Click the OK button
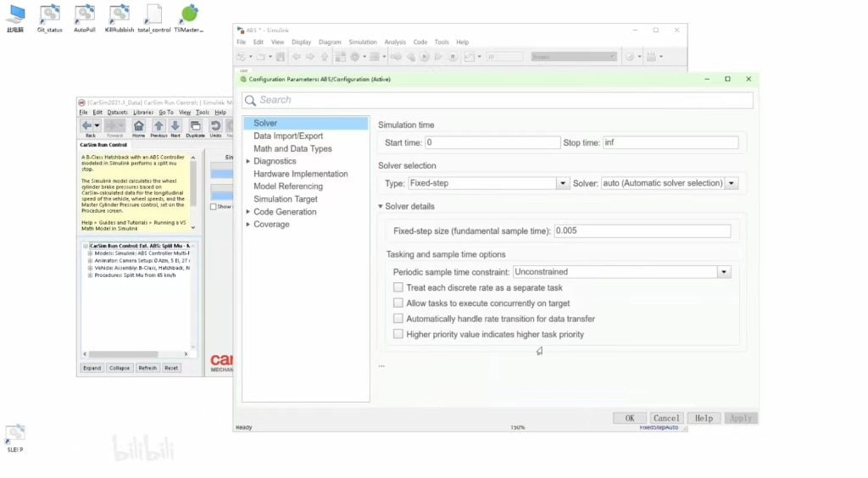This screenshot has height=478, width=868. click(x=629, y=418)
